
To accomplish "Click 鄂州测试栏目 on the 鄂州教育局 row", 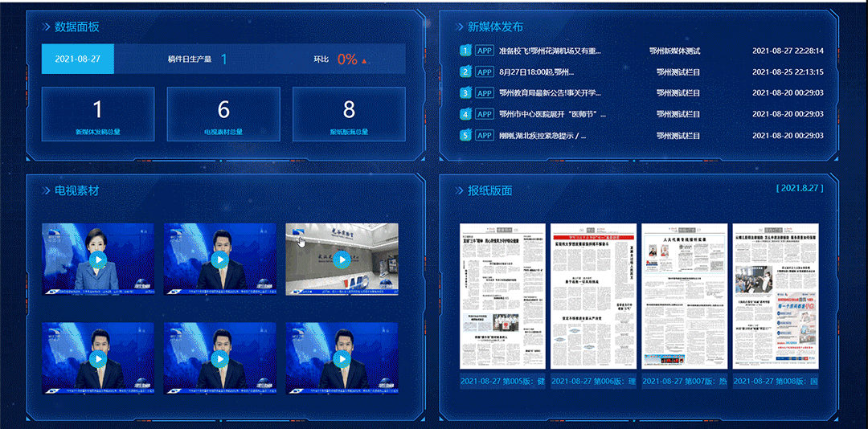I will click(x=678, y=93).
